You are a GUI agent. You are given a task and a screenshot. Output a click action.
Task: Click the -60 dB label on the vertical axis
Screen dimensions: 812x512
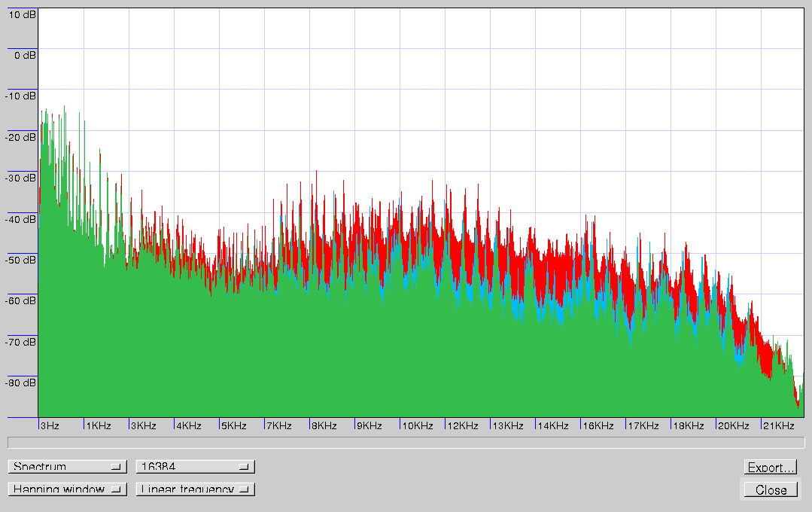[x=20, y=301]
